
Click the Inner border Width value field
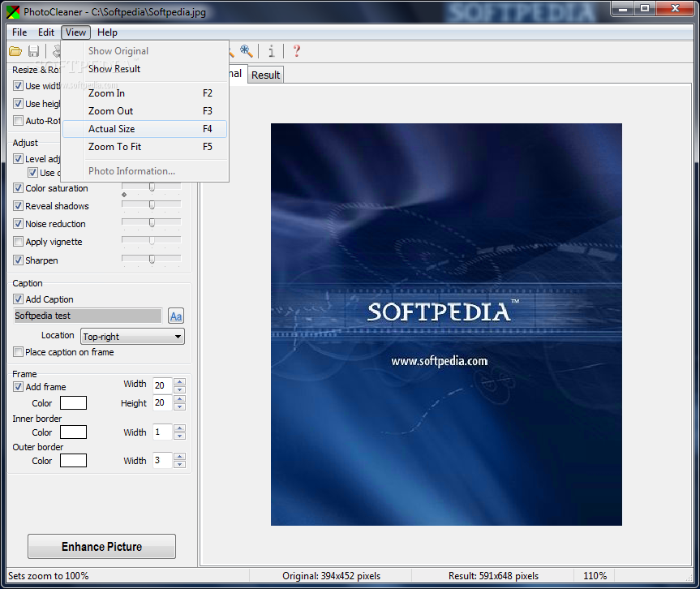[163, 432]
